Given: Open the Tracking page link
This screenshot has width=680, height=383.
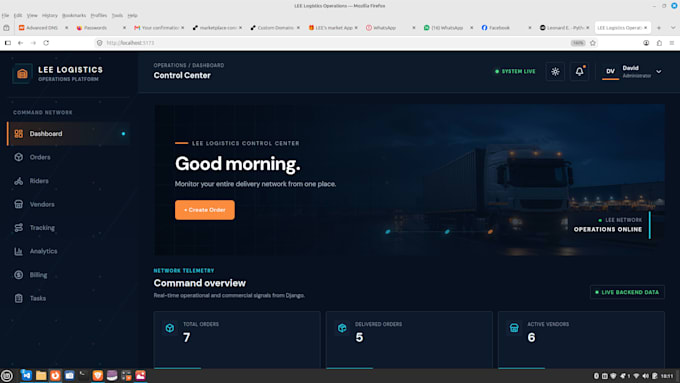Looking at the screenshot, I should point(42,228).
